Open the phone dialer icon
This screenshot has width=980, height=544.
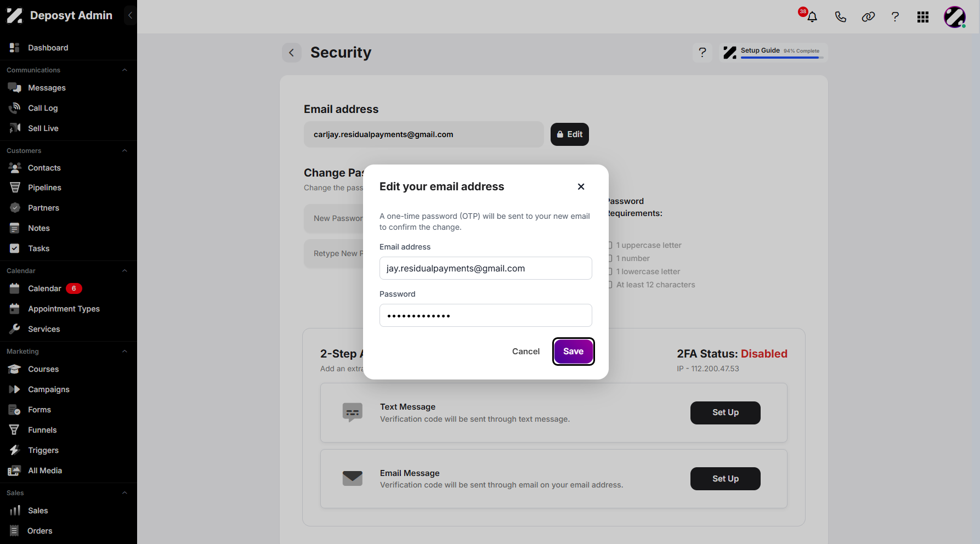[840, 17]
